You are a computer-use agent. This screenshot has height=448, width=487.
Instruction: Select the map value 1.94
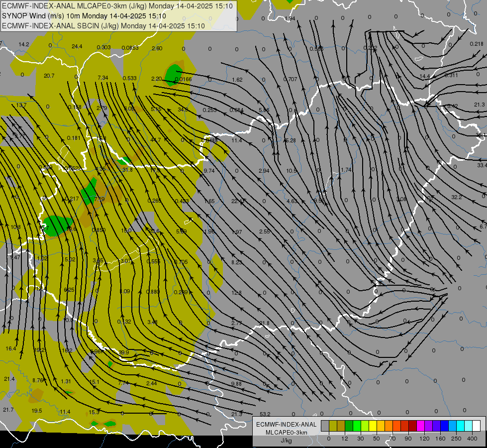click(290, 18)
